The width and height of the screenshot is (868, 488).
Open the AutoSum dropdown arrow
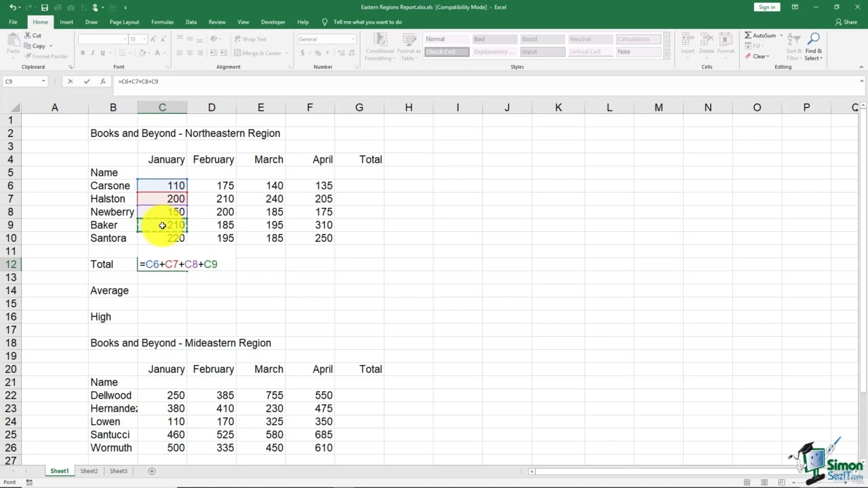[781, 35]
